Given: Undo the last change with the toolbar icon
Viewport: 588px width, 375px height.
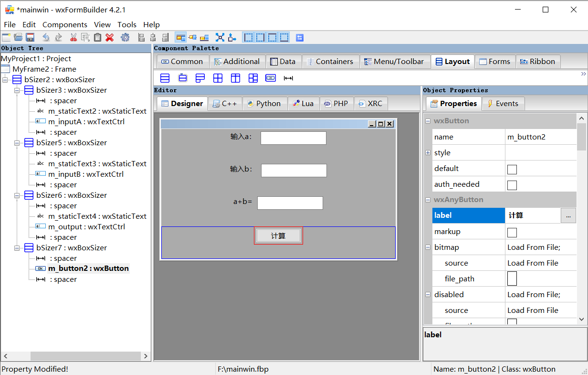Looking at the screenshot, I should pyautogui.click(x=45, y=37).
